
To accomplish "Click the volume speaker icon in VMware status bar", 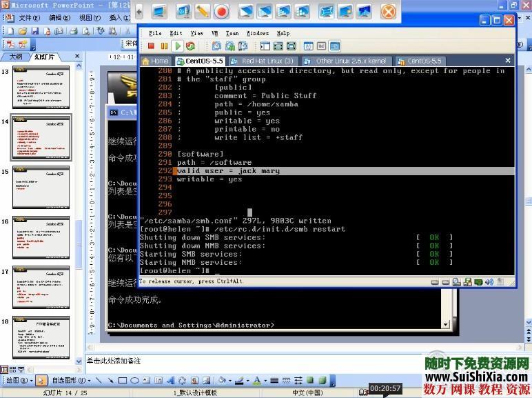I will [x=489, y=282].
